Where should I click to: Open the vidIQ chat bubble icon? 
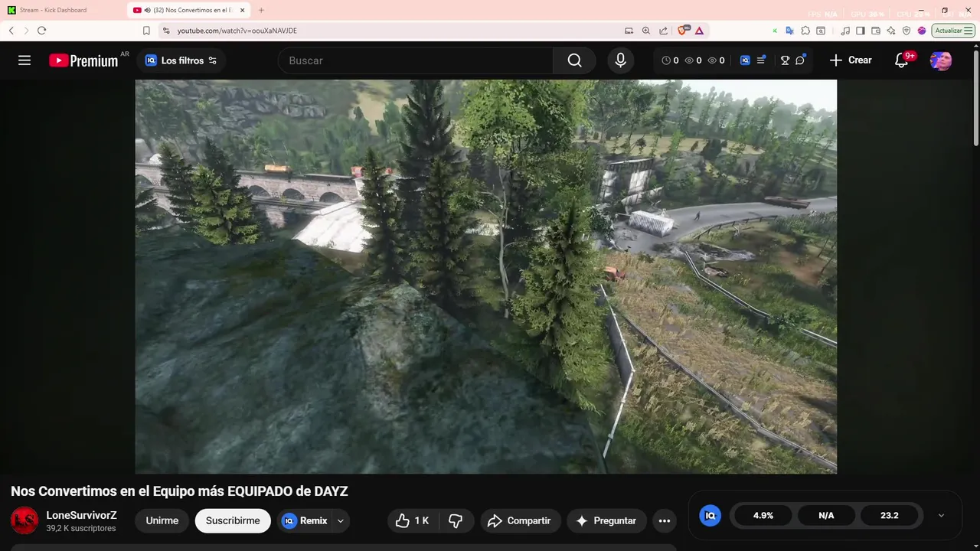800,60
